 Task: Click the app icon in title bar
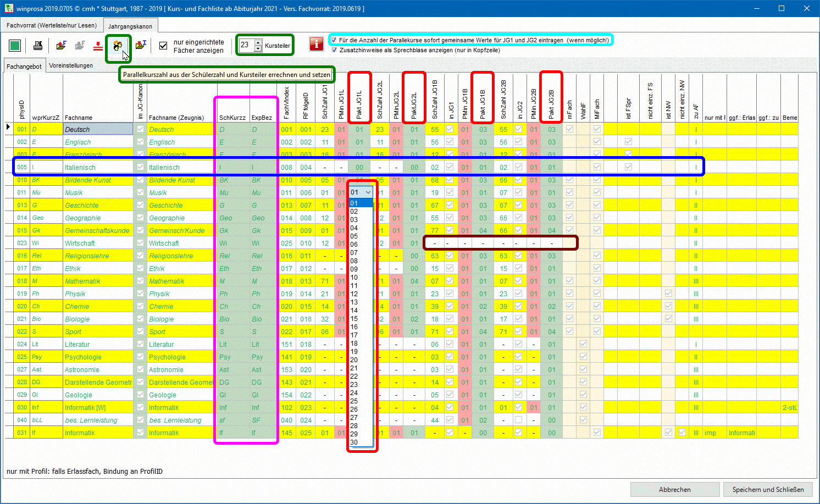pos(8,9)
